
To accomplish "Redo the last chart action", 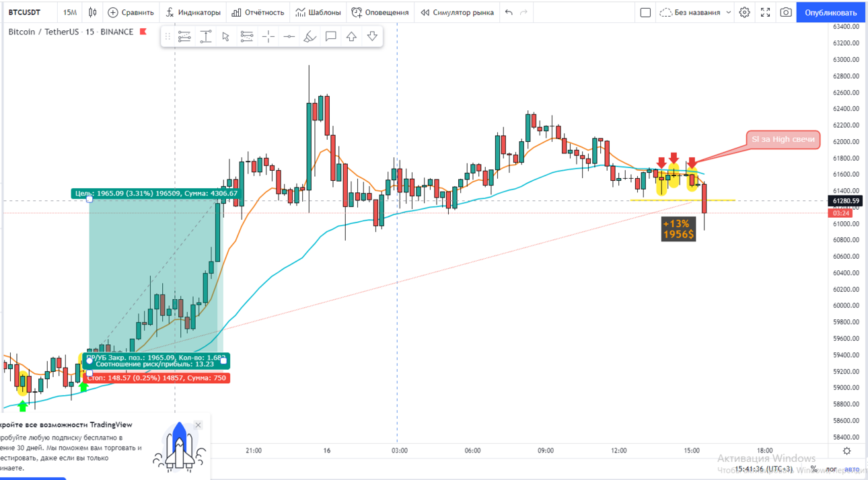I will [524, 12].
